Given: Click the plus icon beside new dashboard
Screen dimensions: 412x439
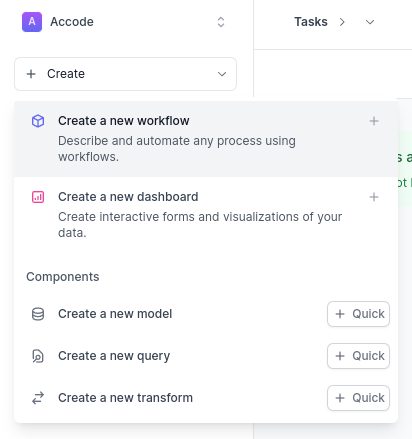Looking at the screenshot, I should click(374, 197).
